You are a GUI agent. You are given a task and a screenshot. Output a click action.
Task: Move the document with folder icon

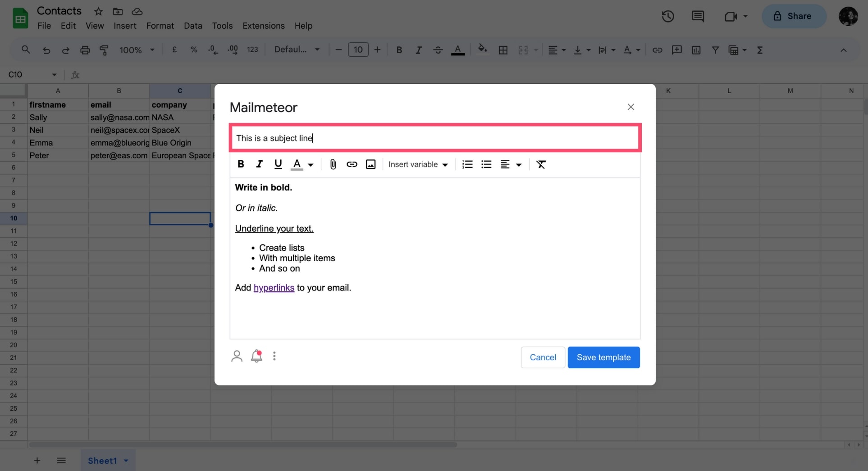(118, 11)
